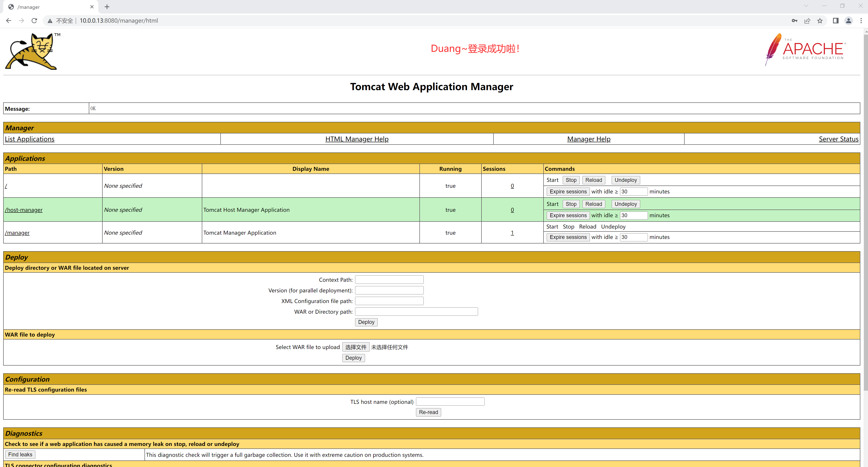Bookmark this page with star icon
The image size is (868, 467).
click(x=820, y=21)
